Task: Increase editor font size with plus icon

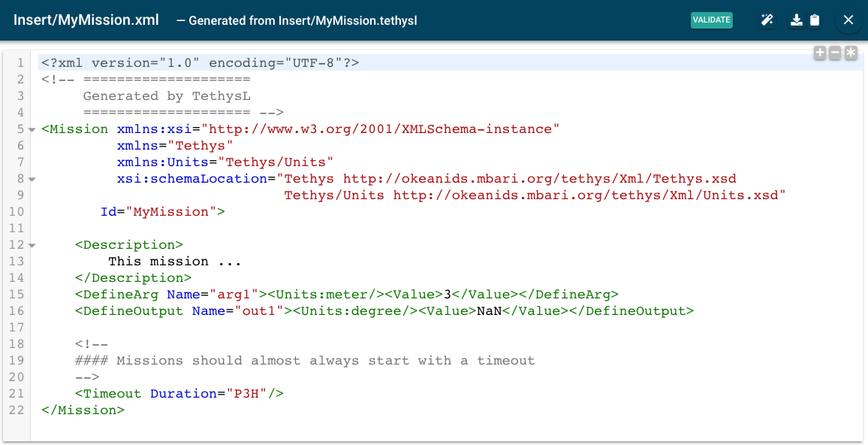Action: (x=820, y=53)
